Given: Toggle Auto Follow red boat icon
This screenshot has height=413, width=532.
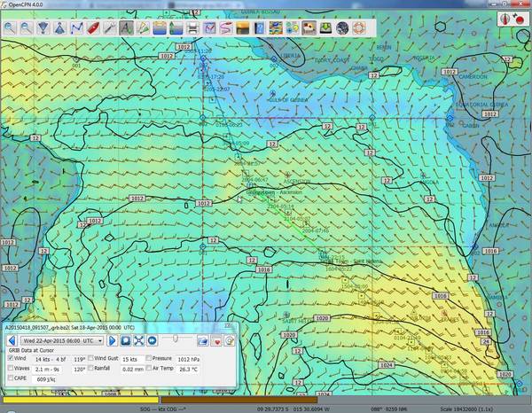Looking at the screenshot, I should click(x=93, y=27).
